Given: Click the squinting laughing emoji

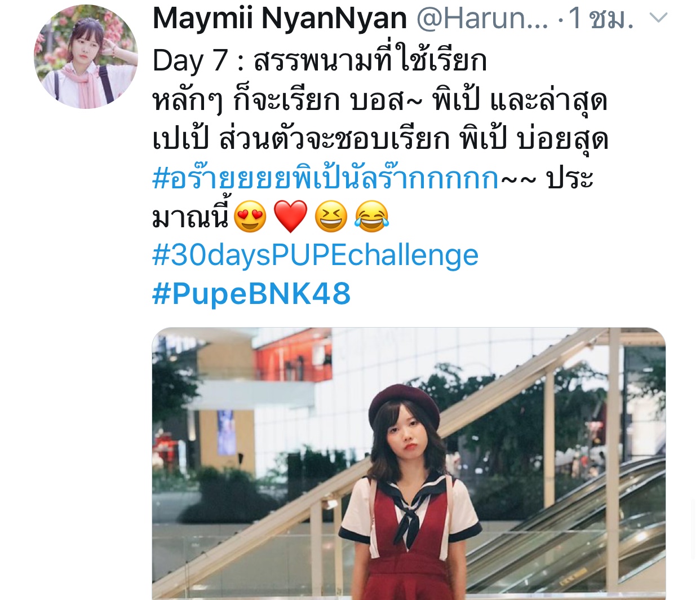Looking at the screenshot, I should pyautogui.click(x=331, y=217).
